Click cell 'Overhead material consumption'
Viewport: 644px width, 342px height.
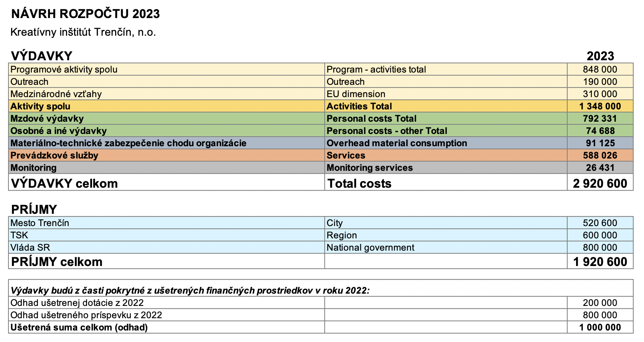(x=446, y=143)
